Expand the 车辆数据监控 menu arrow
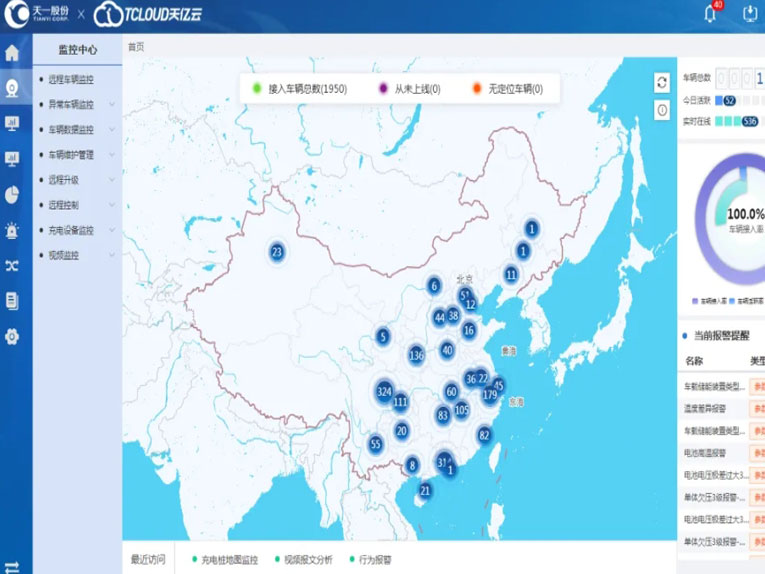 pos(112,130)
